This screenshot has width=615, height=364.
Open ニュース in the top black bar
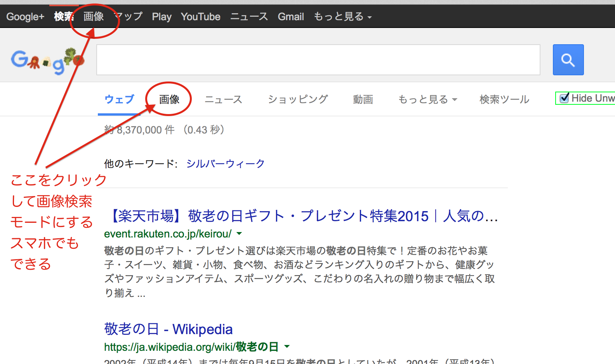249,17
